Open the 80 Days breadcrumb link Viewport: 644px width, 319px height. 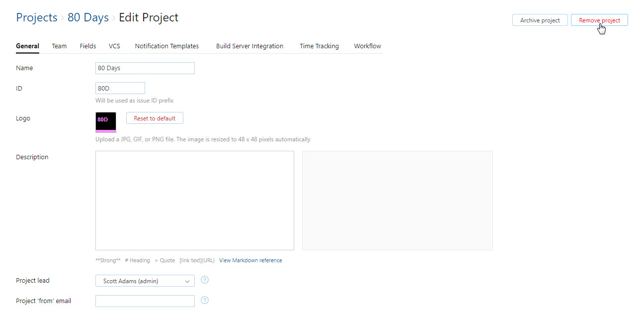tap(88, 18)
